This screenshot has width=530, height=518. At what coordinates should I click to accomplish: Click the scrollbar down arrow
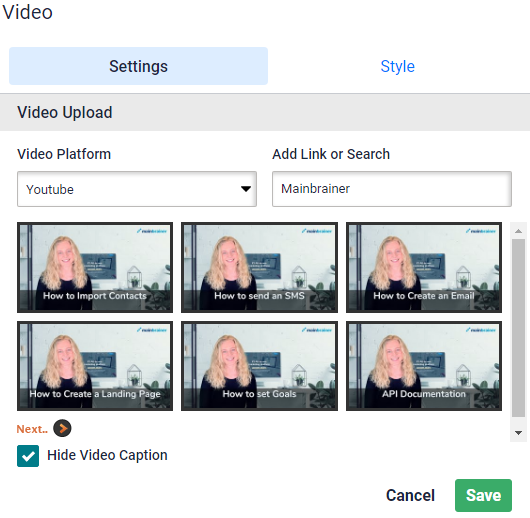[518, 432]
